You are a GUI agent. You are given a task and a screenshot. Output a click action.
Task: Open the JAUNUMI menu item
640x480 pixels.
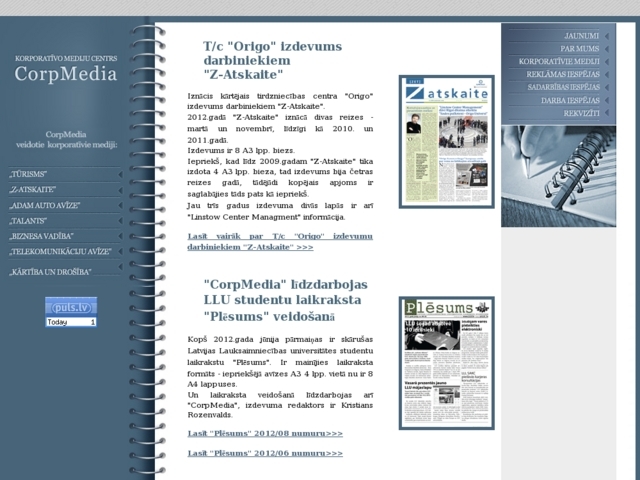[x=581, y=36]
